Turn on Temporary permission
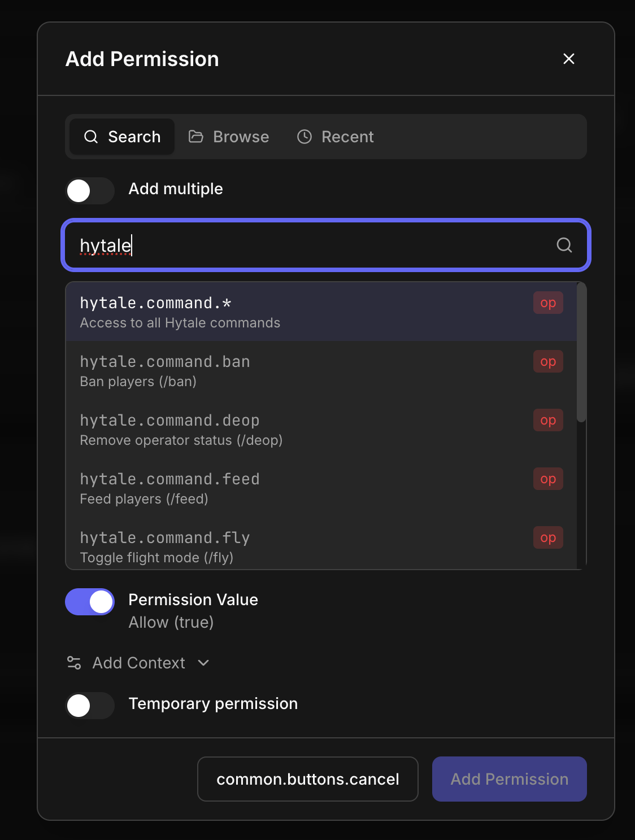 click(x=90, y=706)
